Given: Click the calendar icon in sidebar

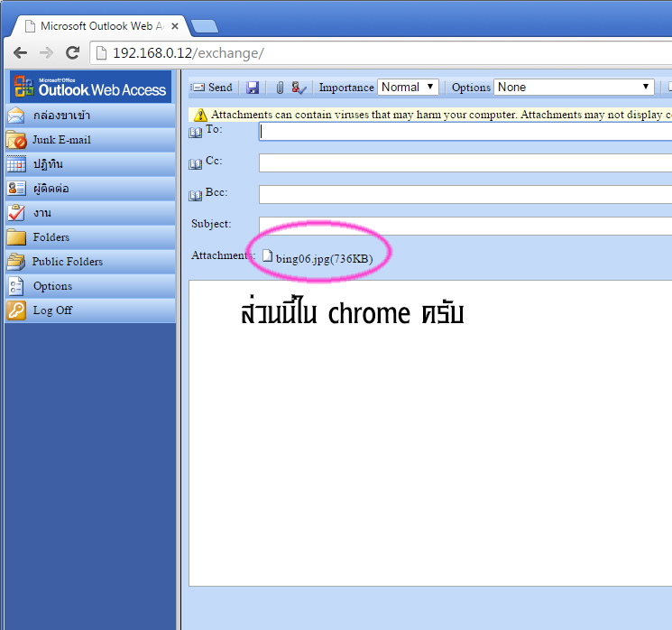Looking at the screenshot, I should pos(16,164).
